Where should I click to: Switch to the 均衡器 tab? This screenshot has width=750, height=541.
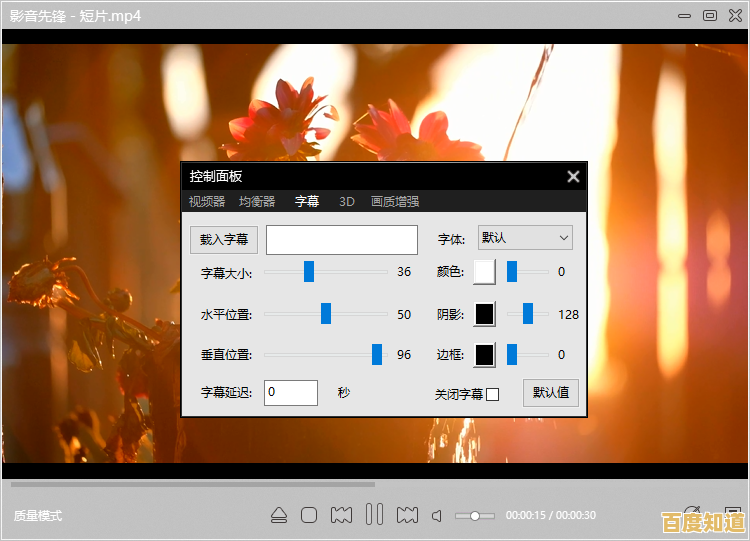point(257,201)
